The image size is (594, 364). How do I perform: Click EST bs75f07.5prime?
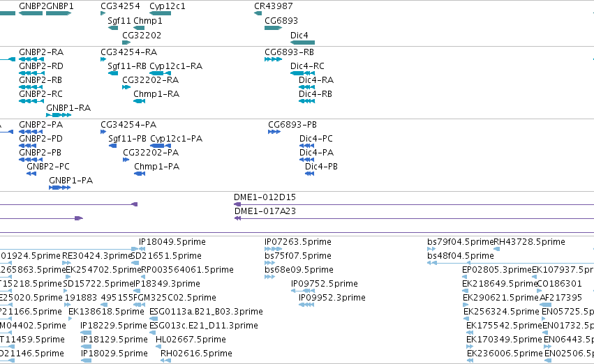click(298, 256)
